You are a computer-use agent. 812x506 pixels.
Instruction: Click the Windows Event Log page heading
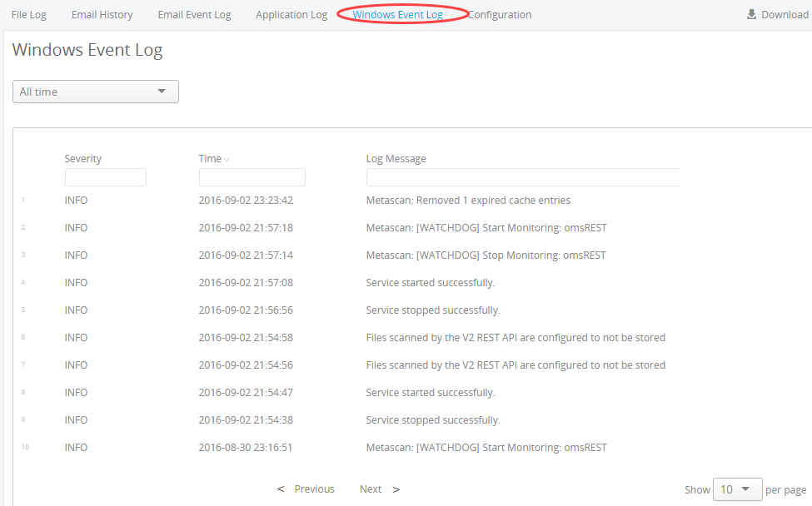pos(87,50)
